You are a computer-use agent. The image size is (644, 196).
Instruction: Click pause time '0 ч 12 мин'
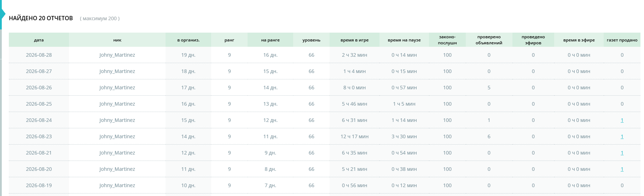[404, 185]
